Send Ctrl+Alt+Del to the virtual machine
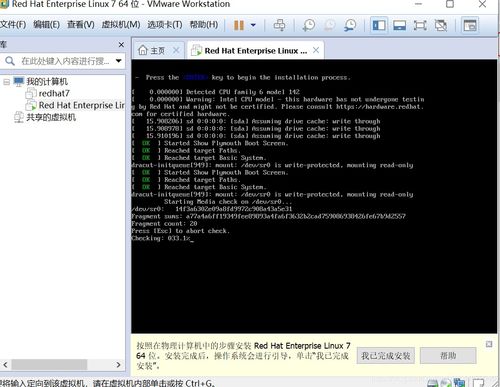 279,25
